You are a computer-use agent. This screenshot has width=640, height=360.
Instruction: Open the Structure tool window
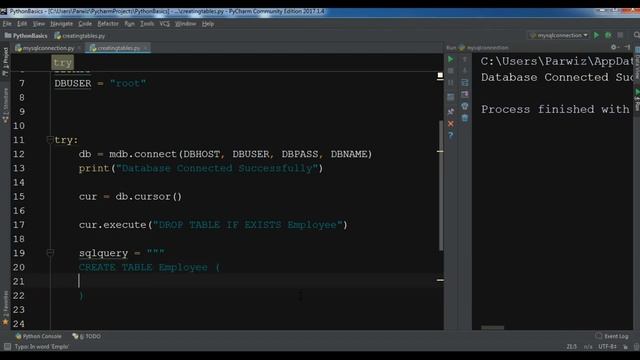click(x=5, y=105)
